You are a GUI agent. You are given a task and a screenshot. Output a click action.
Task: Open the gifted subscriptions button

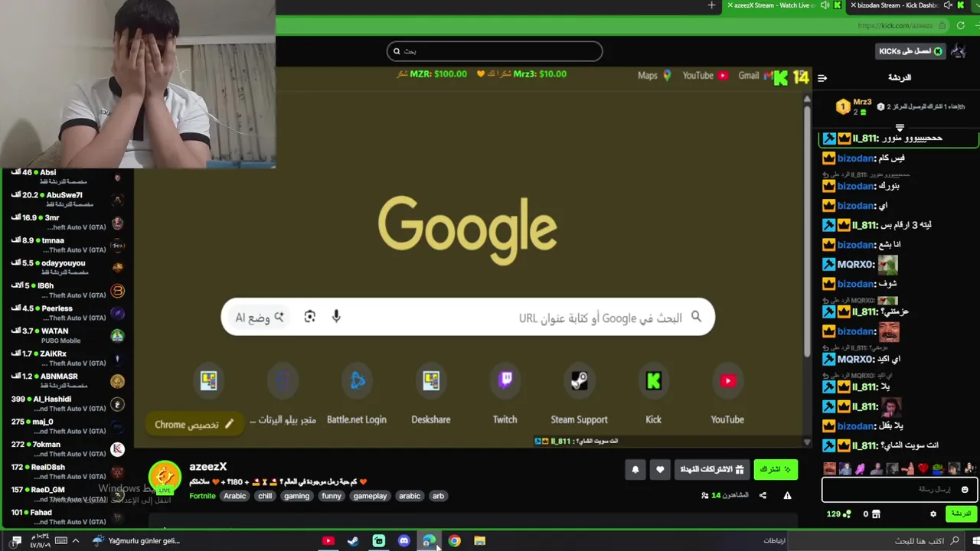[x=712, y=469]
